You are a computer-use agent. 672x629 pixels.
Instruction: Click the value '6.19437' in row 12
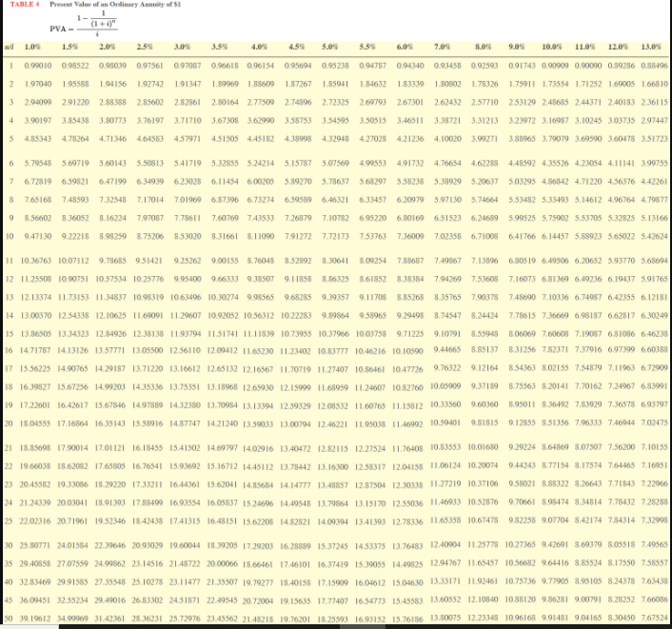(622, 279)
